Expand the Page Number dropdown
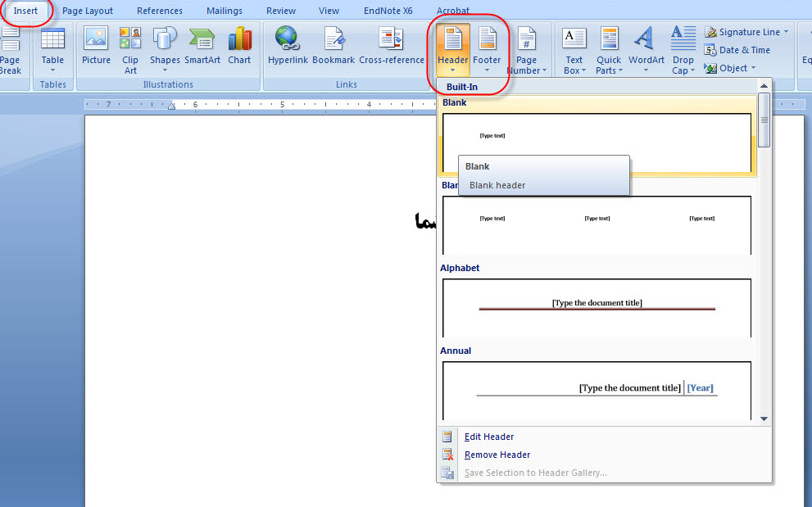 click(526, 51)
